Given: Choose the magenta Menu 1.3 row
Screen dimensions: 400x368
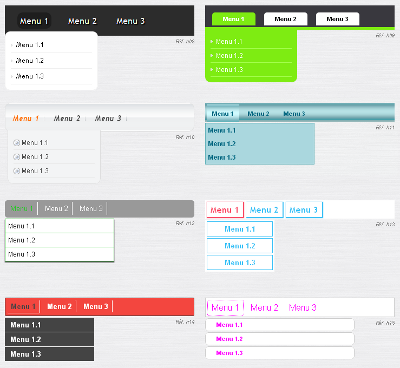Looking at the screenshot, I should (280, 353).
